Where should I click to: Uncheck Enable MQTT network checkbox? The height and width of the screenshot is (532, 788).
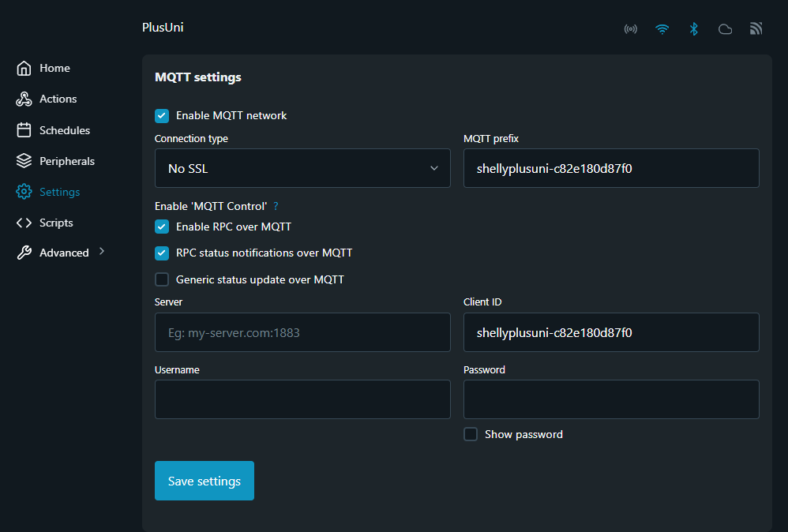(x=162, y=116)
